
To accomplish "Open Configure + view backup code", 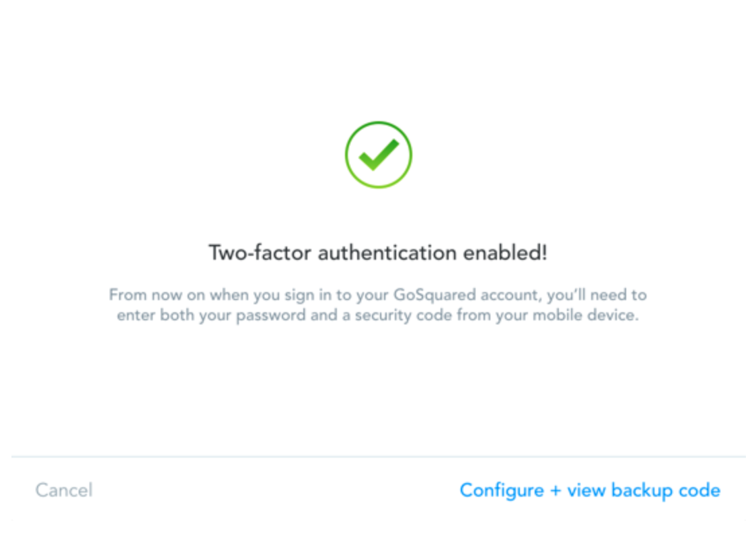I will click(589, 490).
